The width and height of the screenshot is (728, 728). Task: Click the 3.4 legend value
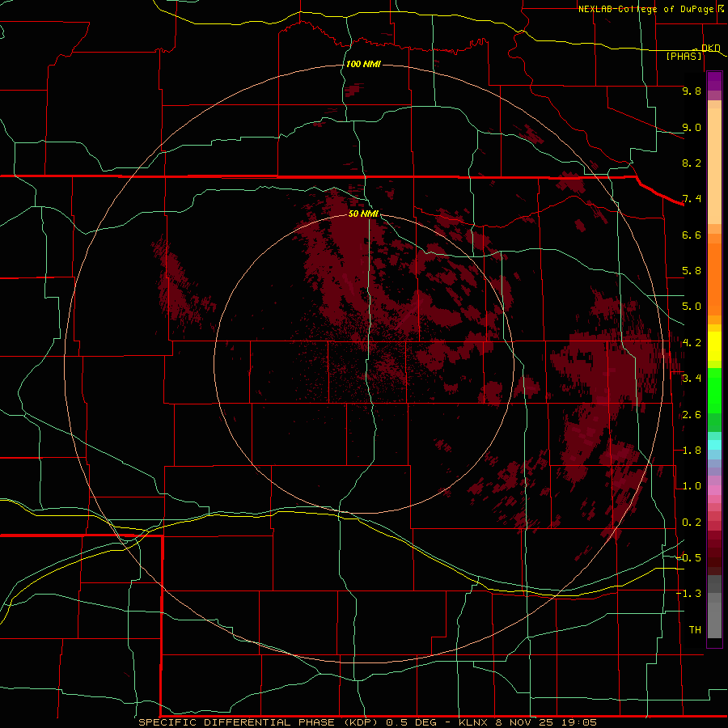pos(692,379)
